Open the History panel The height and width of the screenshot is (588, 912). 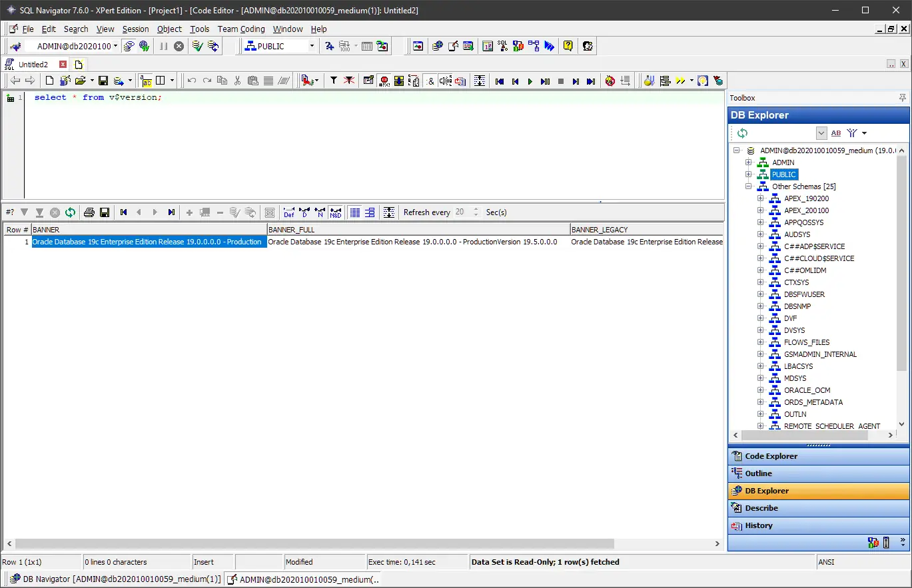pos(819,525)
